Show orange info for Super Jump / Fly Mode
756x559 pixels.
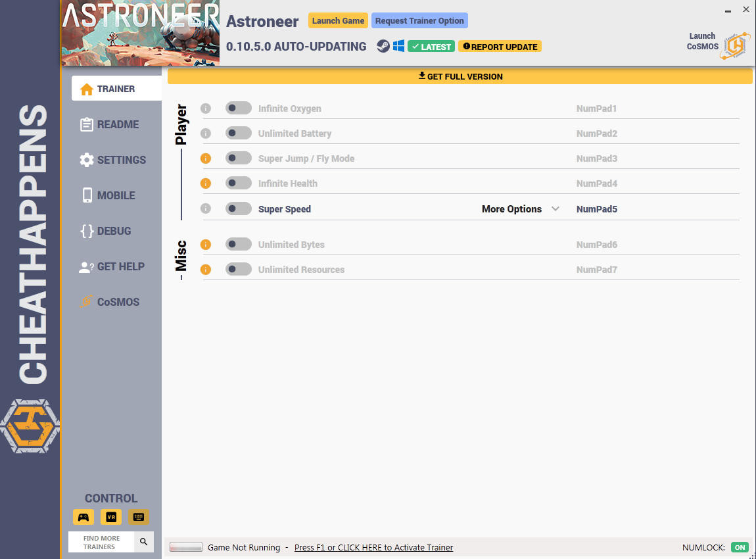(205, 158)
